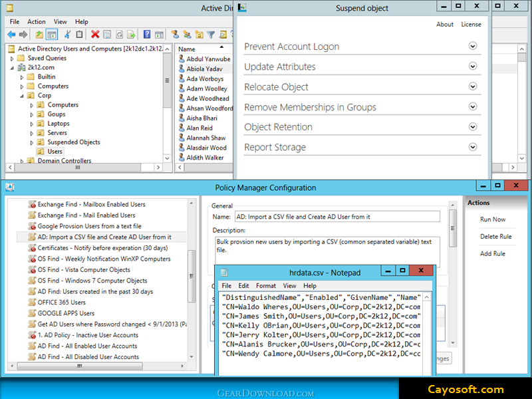Click the grey Forward arrow in Active Directory toolbar
The height and width of the screenshot is (399, 532).
23,35
